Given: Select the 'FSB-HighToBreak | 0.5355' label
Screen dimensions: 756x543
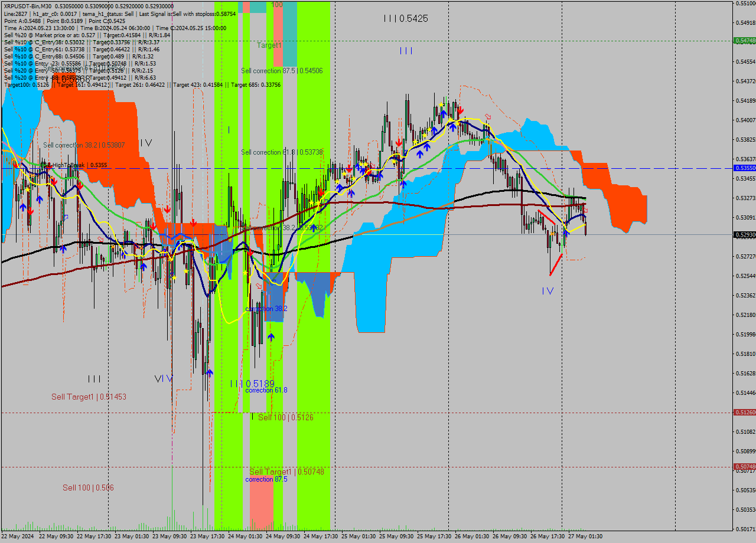Looking at the screenshot, I should (x=73, y=165).
